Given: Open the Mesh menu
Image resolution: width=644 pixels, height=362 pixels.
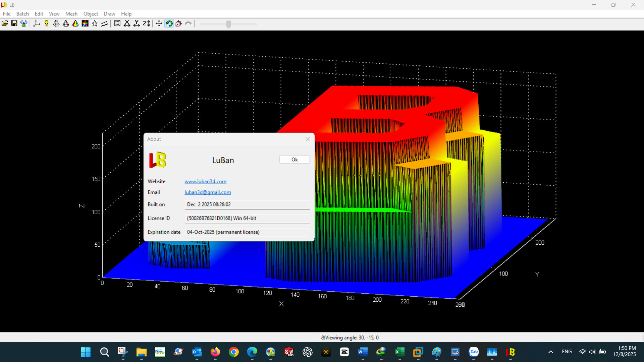Looking at the screenshot, I should click(71, 14).
